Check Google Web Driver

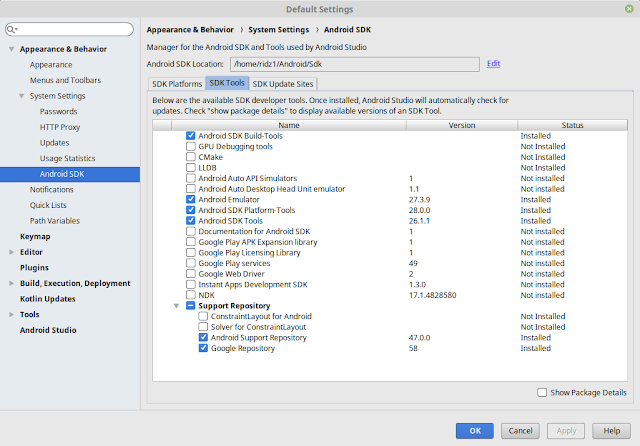191,273
